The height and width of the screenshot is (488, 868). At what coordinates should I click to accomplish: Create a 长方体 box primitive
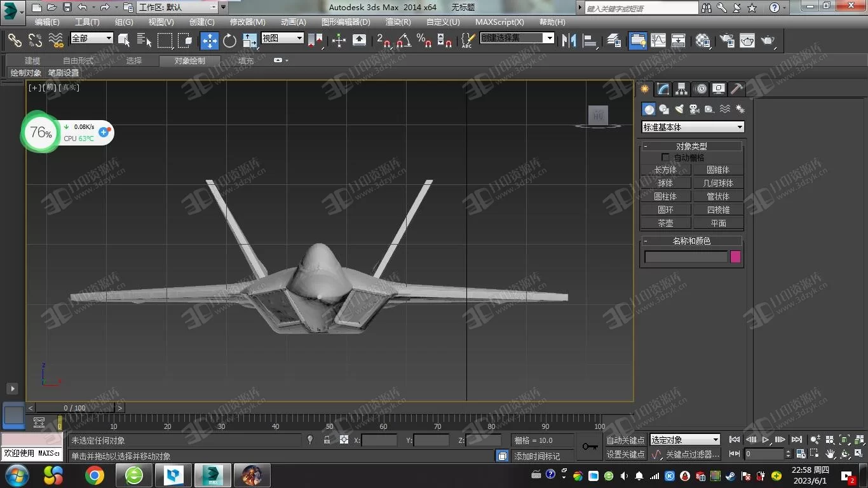tap(665, 170)
